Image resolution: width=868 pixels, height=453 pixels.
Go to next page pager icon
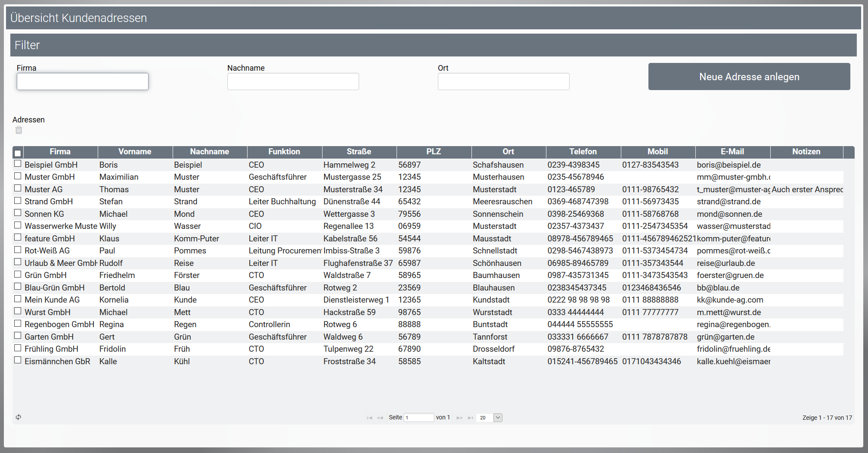coord(459,418)
